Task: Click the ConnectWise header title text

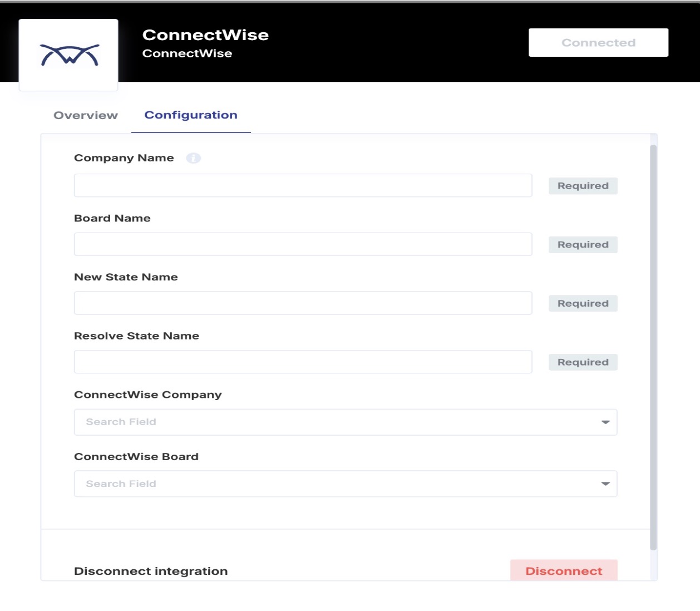Action: [206, 35]
